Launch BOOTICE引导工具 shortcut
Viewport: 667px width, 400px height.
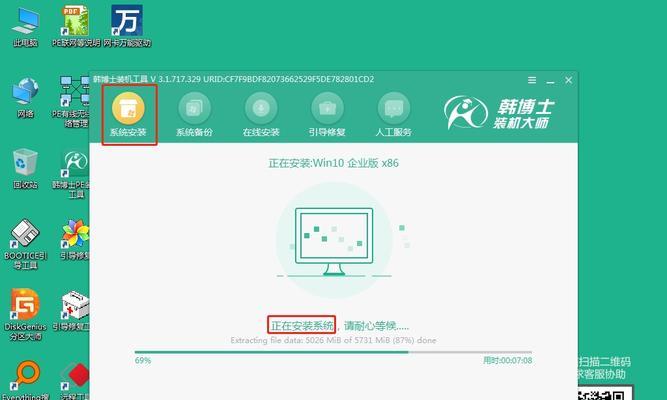tap(26, 244)
